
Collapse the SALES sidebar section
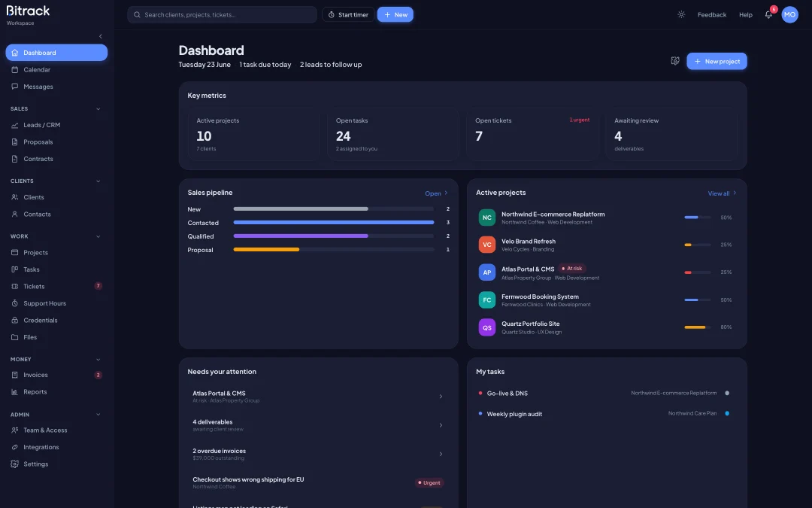pos(98,109)
